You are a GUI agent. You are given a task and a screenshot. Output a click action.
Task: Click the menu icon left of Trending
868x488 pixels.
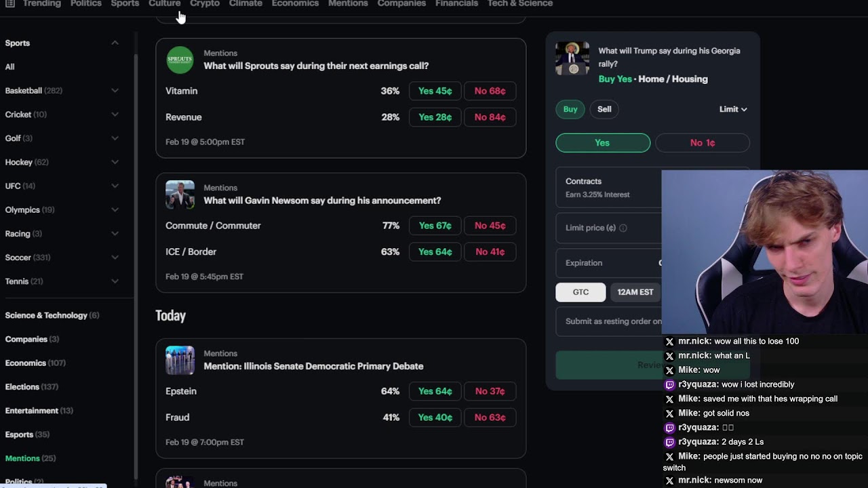pos(10,3)
